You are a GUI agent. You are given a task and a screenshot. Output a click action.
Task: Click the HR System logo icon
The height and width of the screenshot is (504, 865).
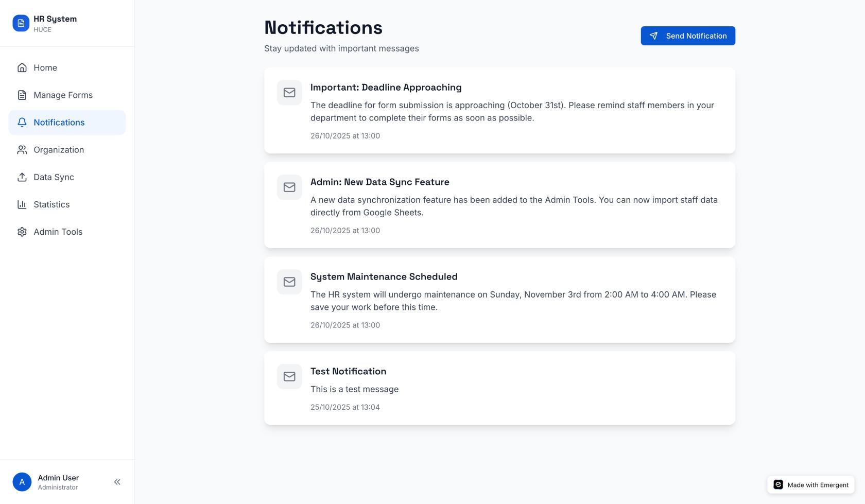[x=21, y=23]
